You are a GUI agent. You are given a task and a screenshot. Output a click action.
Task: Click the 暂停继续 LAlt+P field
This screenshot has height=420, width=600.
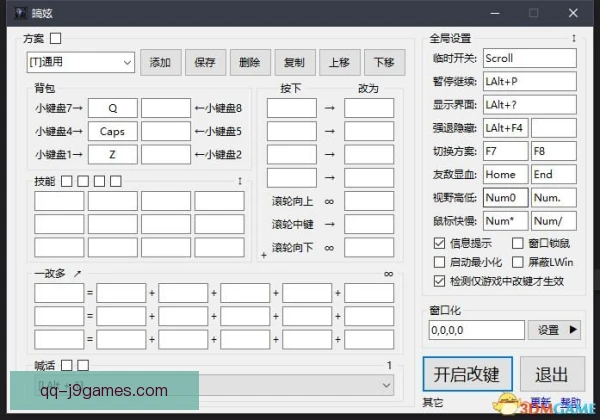coord(530,81)
